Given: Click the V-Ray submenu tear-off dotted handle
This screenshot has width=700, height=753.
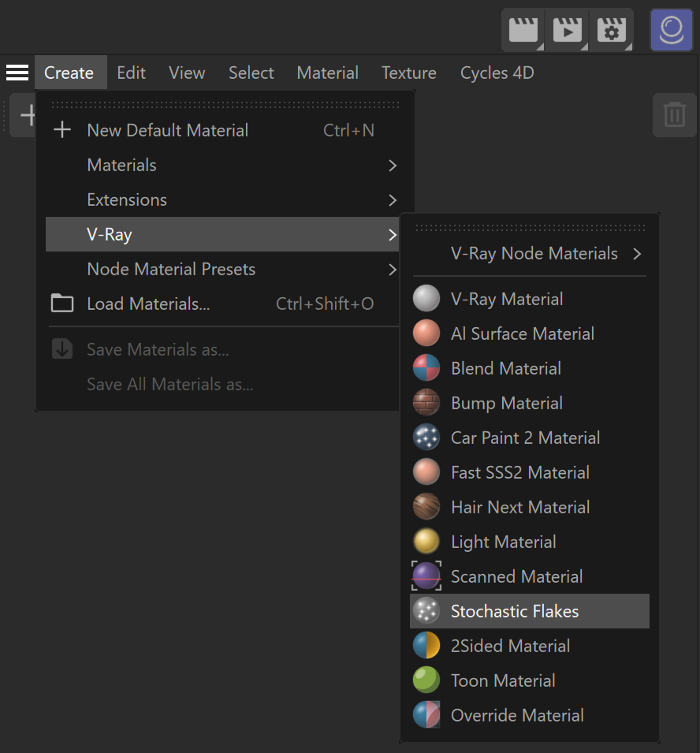Looking at the screenshot, I should point(530,228).
